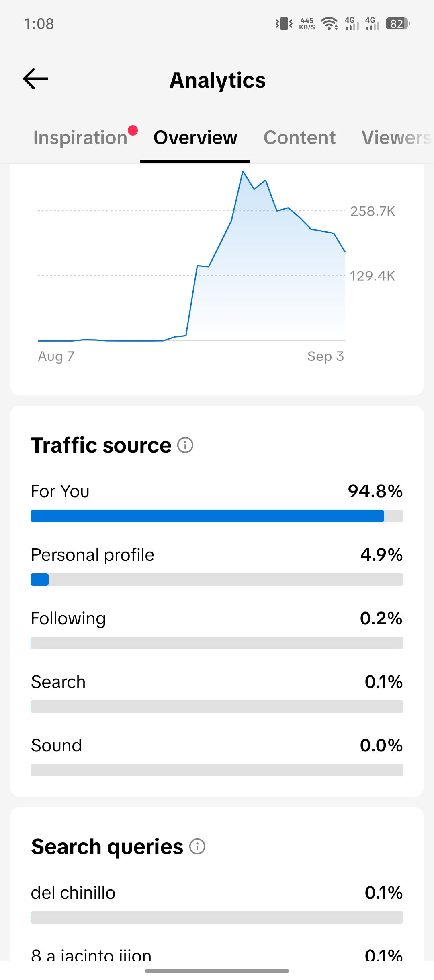434x980 pixels.
Task: Tap the first 4G signal icon
Action: click(x=352, y=24)
